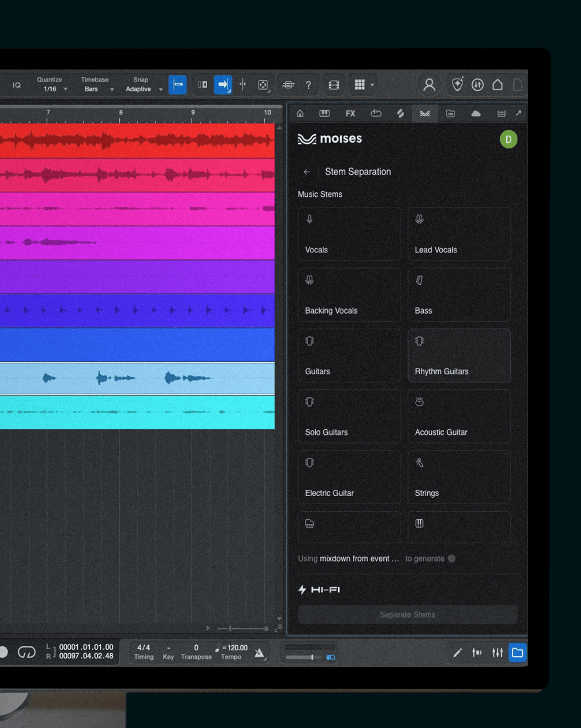Click the question mark help icon

[x=308, y=85]
